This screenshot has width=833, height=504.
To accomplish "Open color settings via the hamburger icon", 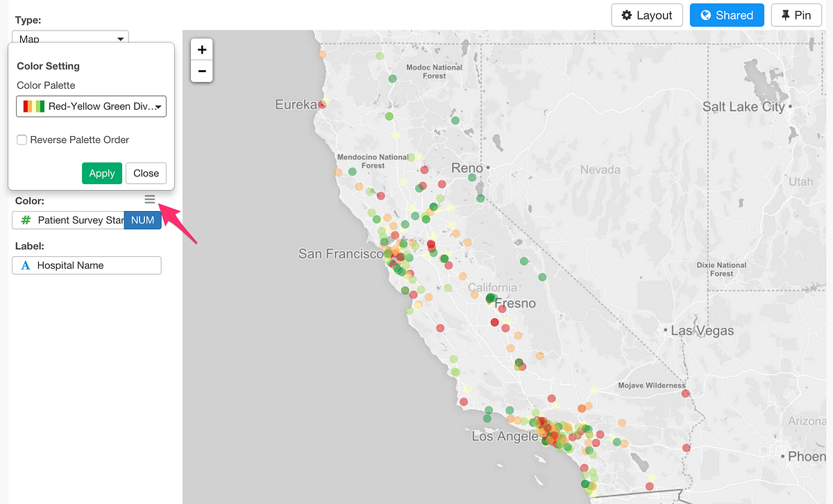I will tap(149, 199).
